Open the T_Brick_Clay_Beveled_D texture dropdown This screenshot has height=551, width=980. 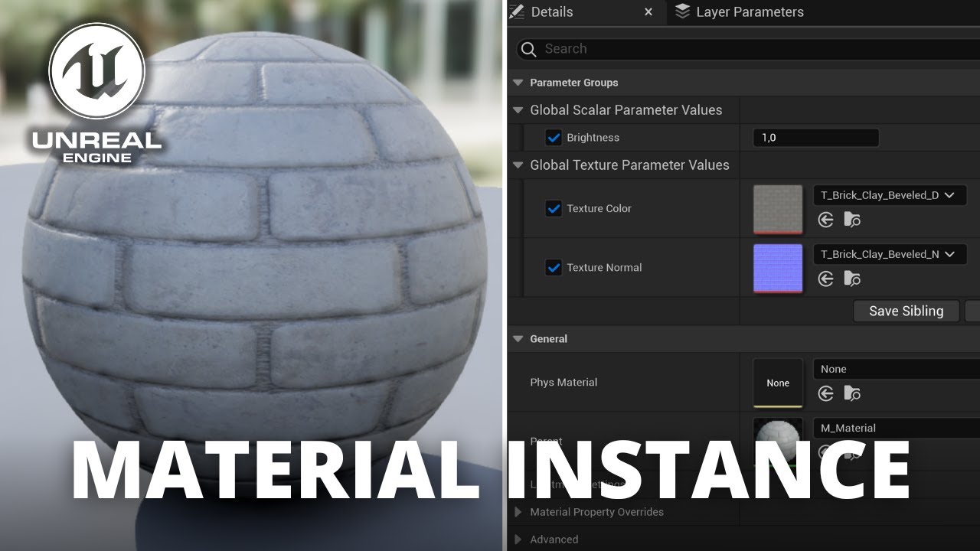pyautogui.click(x=890, y=195)
